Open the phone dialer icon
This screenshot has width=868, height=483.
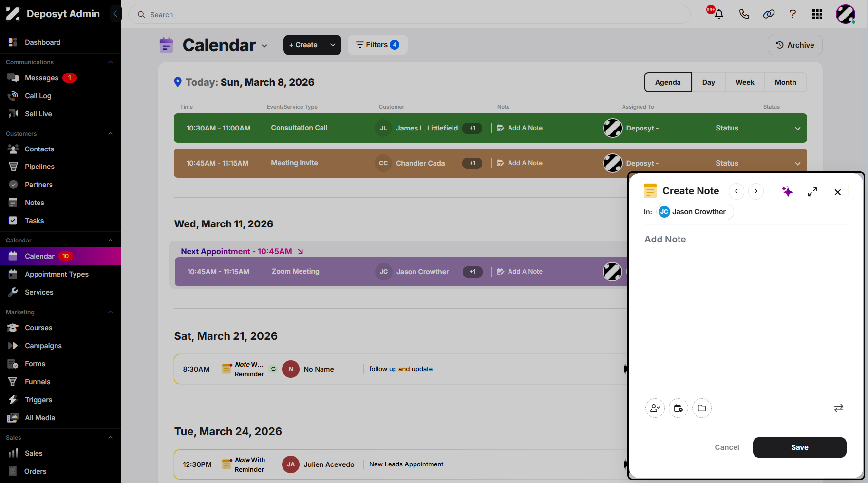[744, 14]
